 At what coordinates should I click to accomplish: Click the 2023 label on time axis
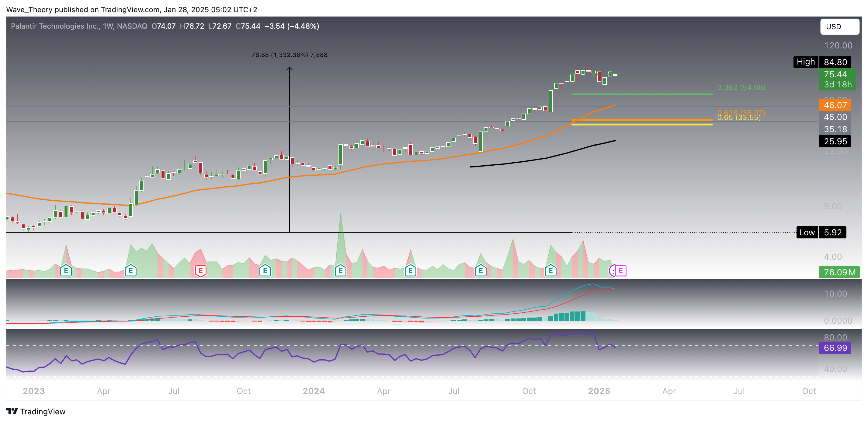(34, 391)
